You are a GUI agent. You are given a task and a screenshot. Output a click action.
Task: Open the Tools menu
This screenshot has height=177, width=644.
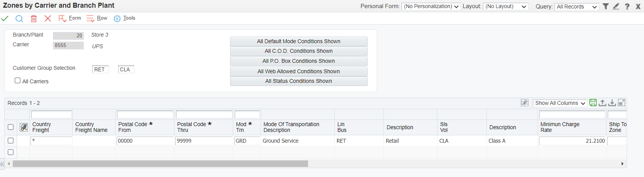[124, 18]
